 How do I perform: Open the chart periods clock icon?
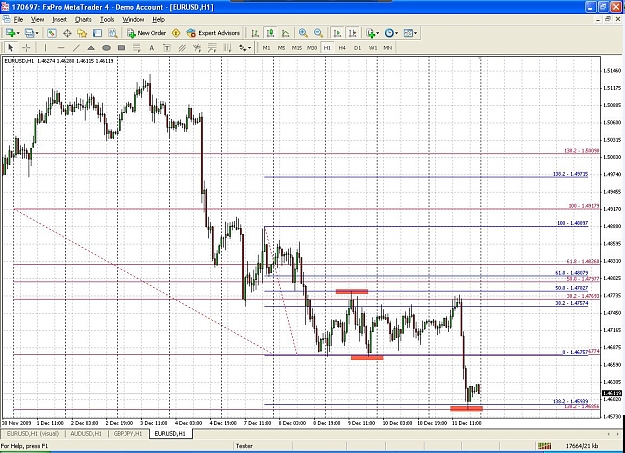point(389,33)
